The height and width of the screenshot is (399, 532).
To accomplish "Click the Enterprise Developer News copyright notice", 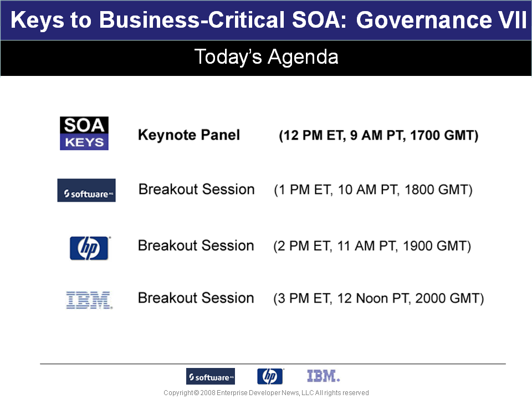I will (266, 392).
